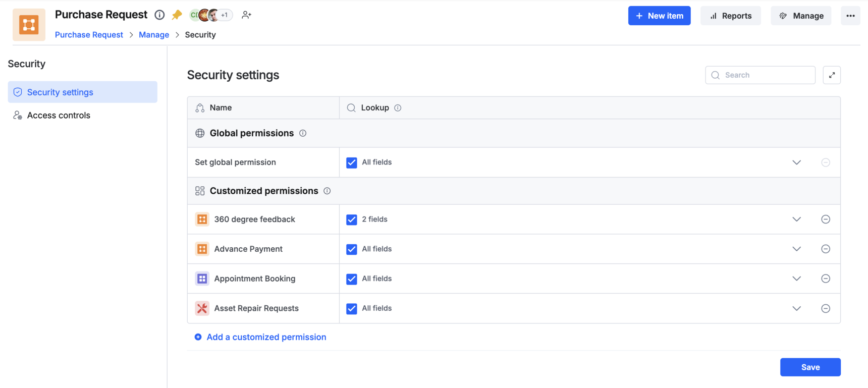Focus the Search input field
This screenshot has height=388, width=868.
coord(760,75)
